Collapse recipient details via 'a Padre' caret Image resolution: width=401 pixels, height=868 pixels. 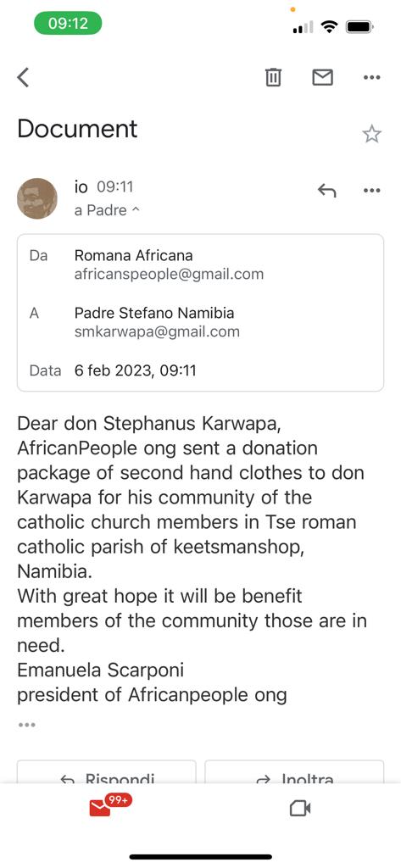tap(107, 210)
